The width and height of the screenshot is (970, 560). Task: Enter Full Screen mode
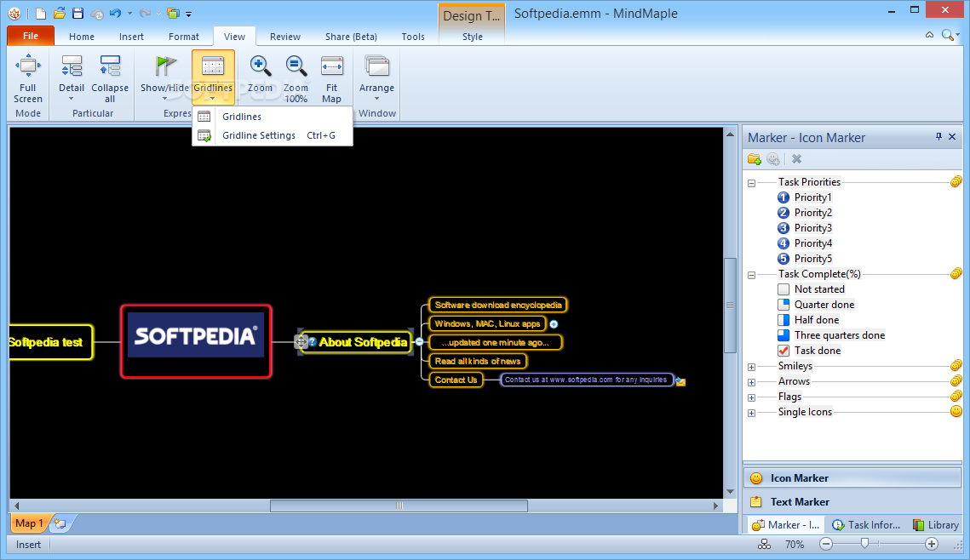(28, 79)
